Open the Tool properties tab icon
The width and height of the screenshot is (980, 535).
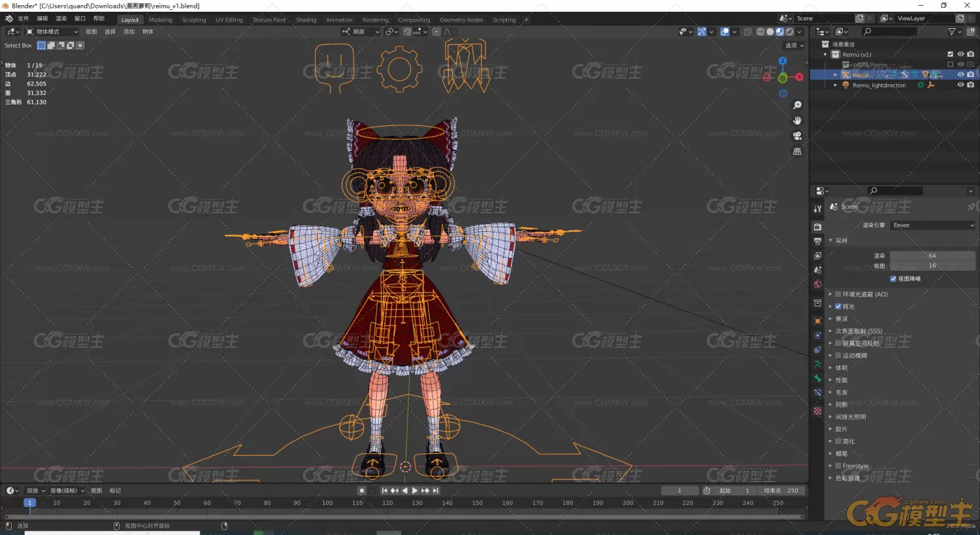817,209
